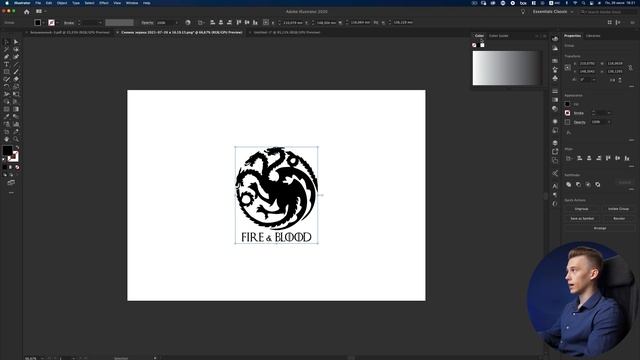The image size is (640, 360).
Task: Open the Effect menu
Action: (x=104, y=3)
